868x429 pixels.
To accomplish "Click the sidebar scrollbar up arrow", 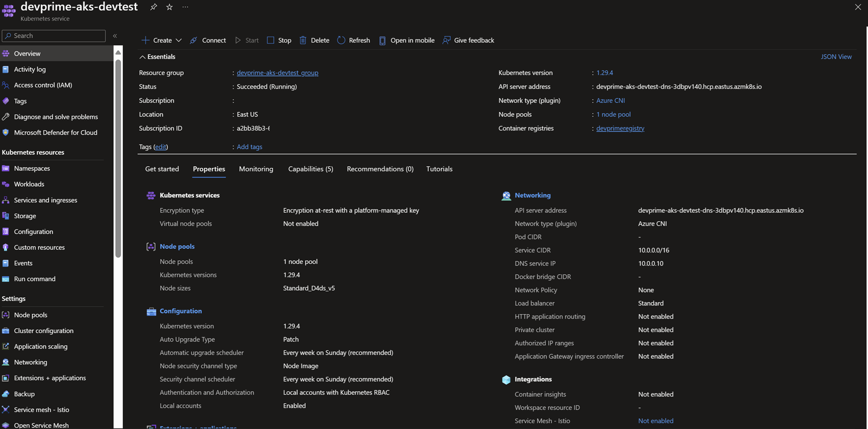I will point(118,52).
